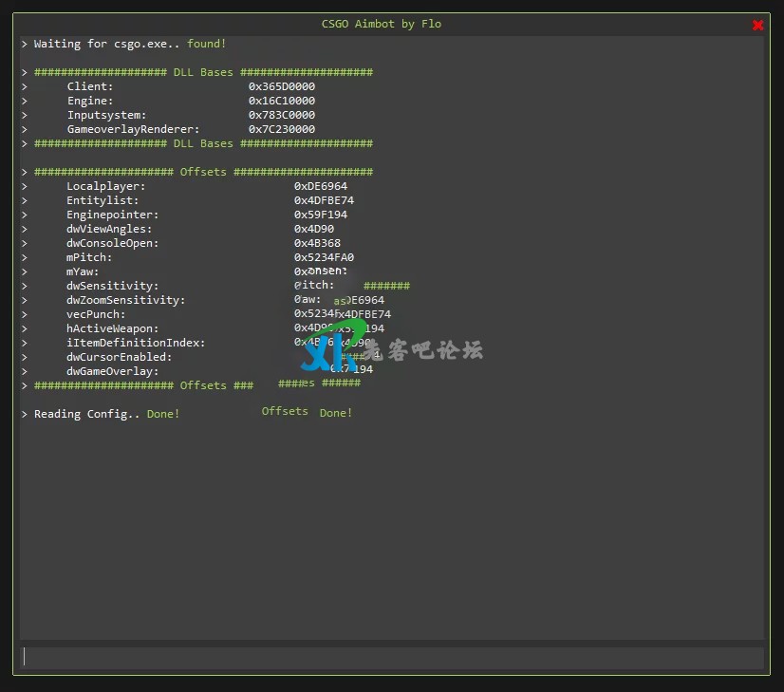This screenshot has height=692, width=784.
Task: Select the dwZoomSensitivity label
Action: (125, 300)
